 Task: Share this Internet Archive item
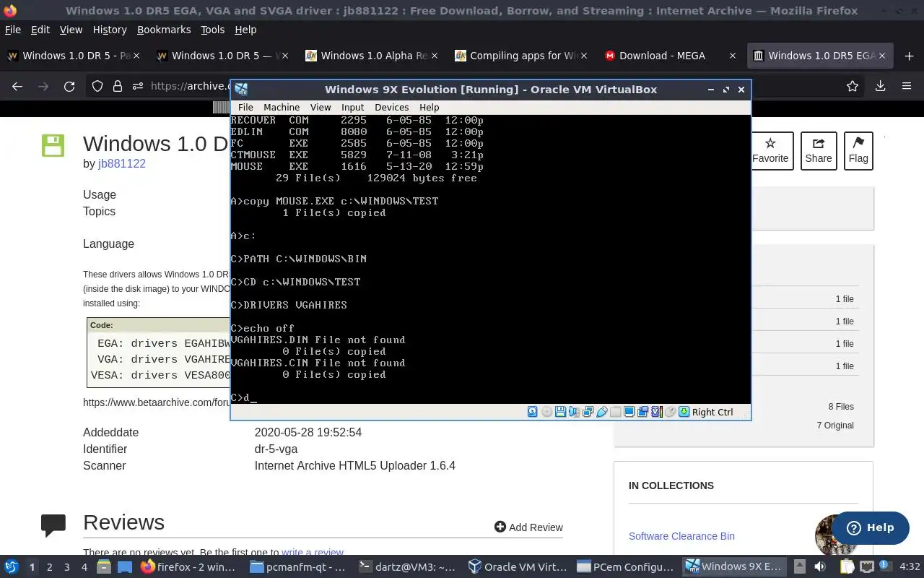pyautogui.click(x=819, y=150)
